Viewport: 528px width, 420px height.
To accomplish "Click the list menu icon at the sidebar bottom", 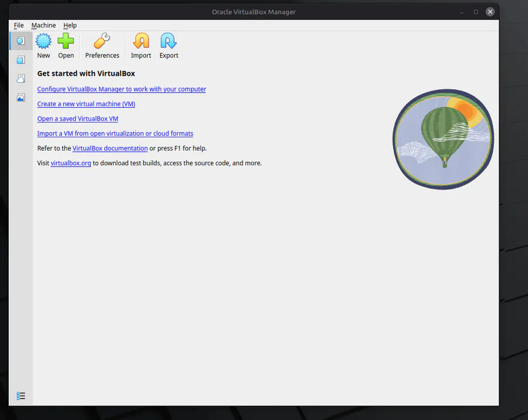I will [x=21, y=396].
